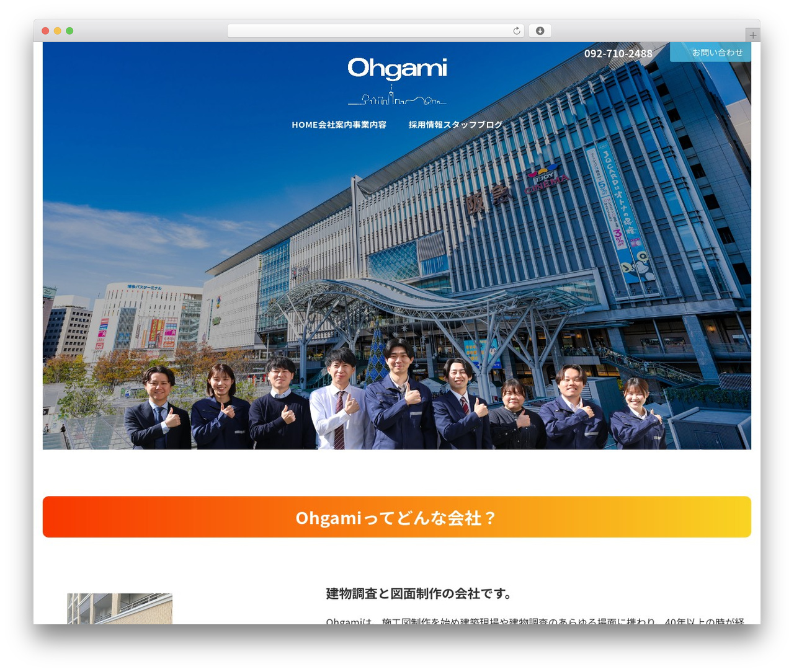
Task: Open the 採用情報 menu item
Action: [426, 125]
